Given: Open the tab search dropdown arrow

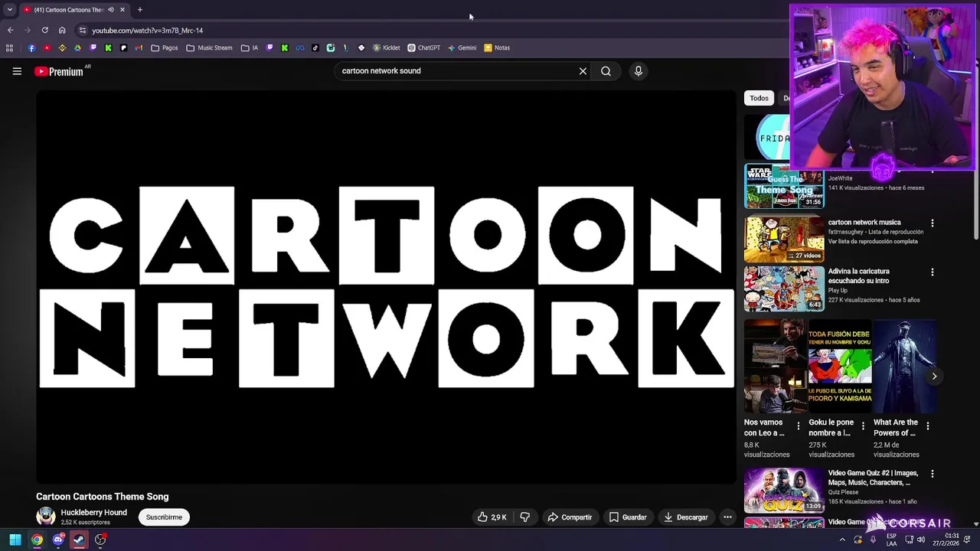Looking at the screenshot, I should click(10, 10).
